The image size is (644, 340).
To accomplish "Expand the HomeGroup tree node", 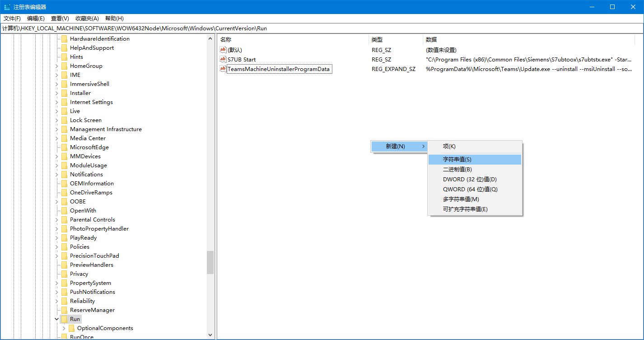I will pyautogui.click(x=57, y=66).
